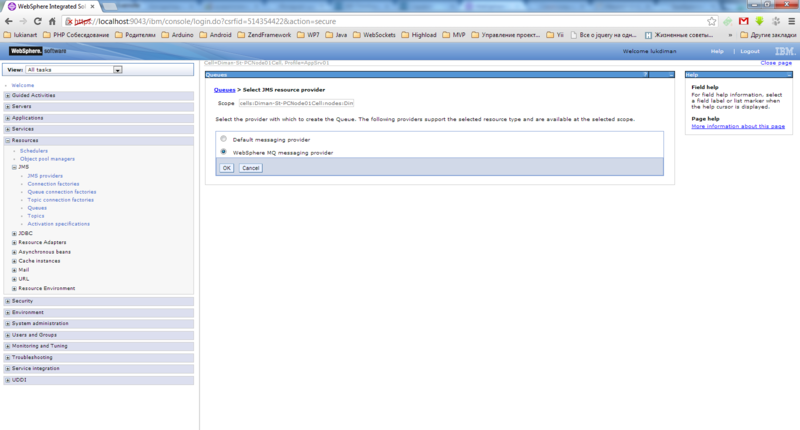Expand the Applications section
800x430 pixels.
8,118
